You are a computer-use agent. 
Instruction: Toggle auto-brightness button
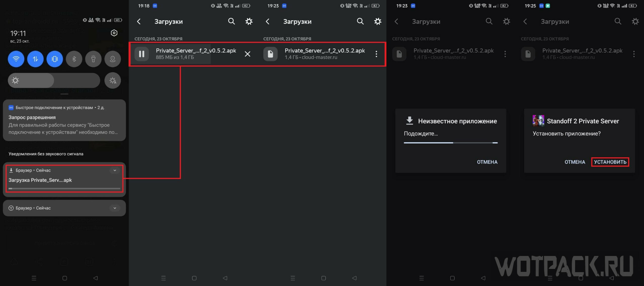tap(113, 80)
